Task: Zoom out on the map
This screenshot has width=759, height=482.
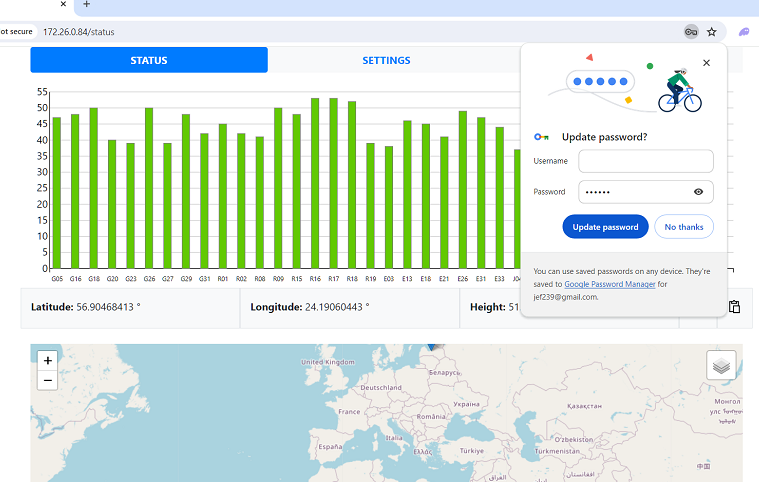Action: (x=47, y=380)
